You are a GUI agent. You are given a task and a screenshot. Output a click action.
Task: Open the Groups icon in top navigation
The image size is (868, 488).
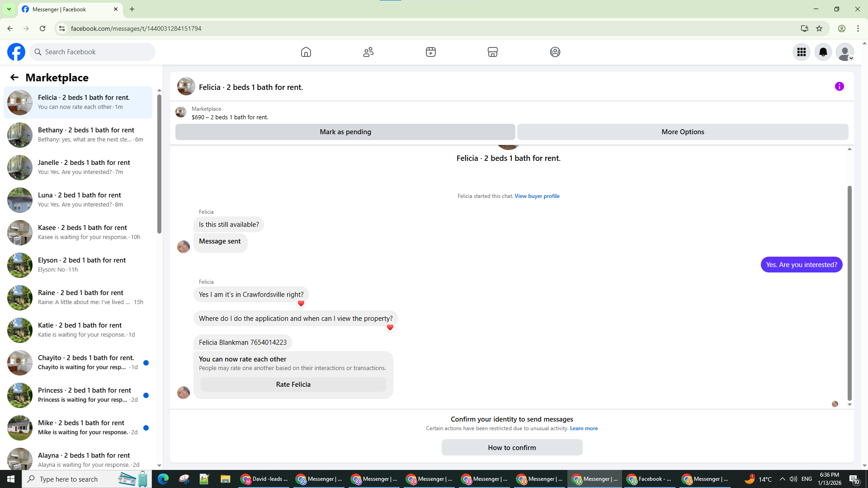click(x=555, y=52)
